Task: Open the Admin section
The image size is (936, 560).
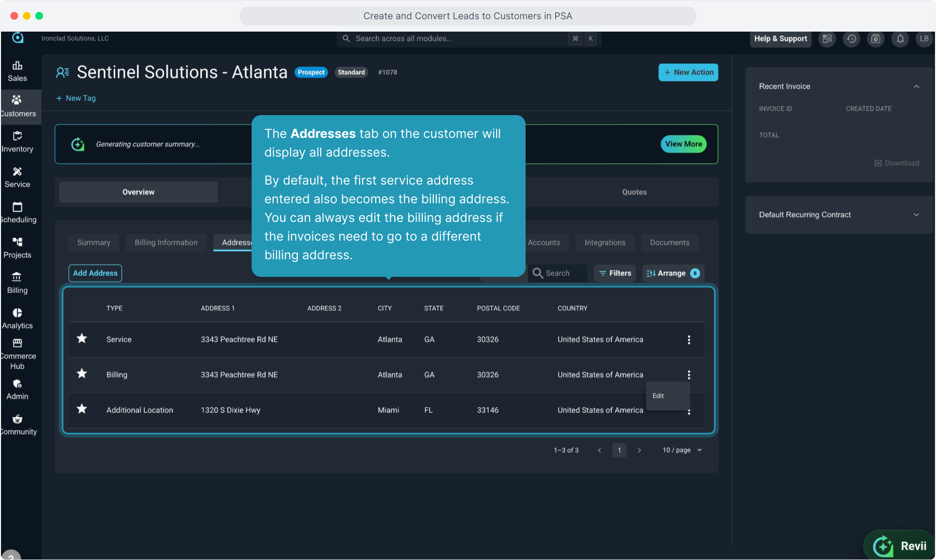Action: [17, 389]
